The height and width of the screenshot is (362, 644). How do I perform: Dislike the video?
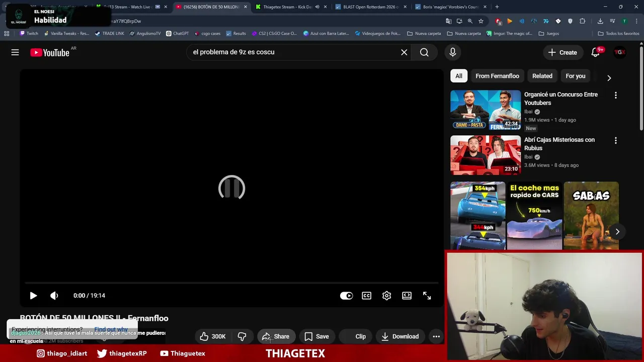coord(242,336)
